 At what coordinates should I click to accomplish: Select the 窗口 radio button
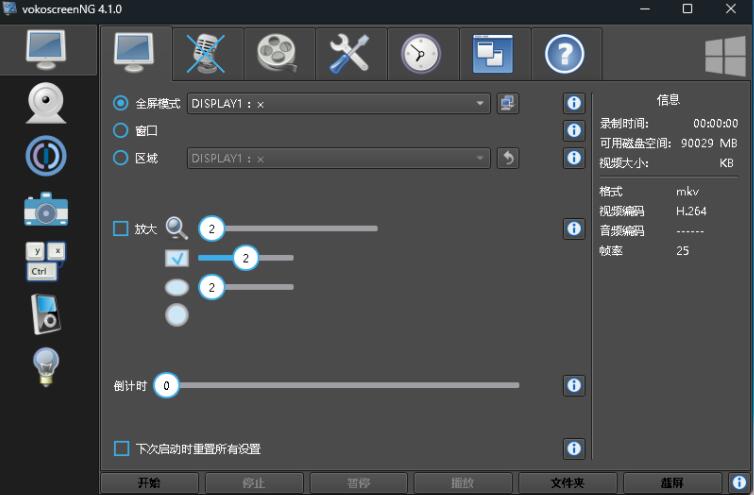[121, 130]
